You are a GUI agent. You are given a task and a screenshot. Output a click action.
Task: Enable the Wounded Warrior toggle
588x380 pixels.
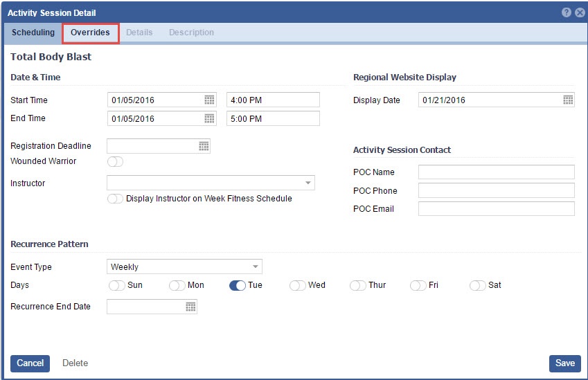pos(115,162)
